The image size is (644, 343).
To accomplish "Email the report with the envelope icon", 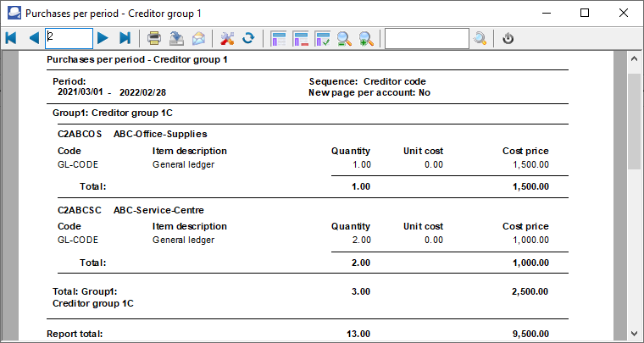I will point(198,39).
